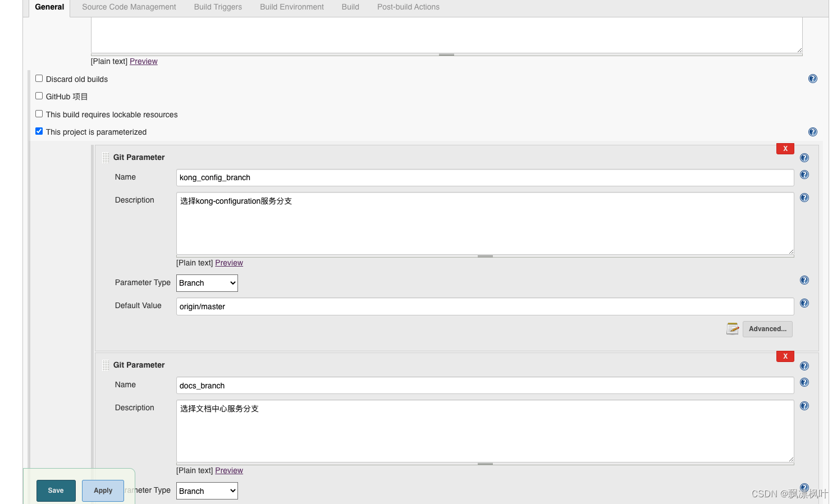837x504 pixels.
Task: Click help icon next to This project is parameterized
Action: pyautogui.click(x=812, y=132)
